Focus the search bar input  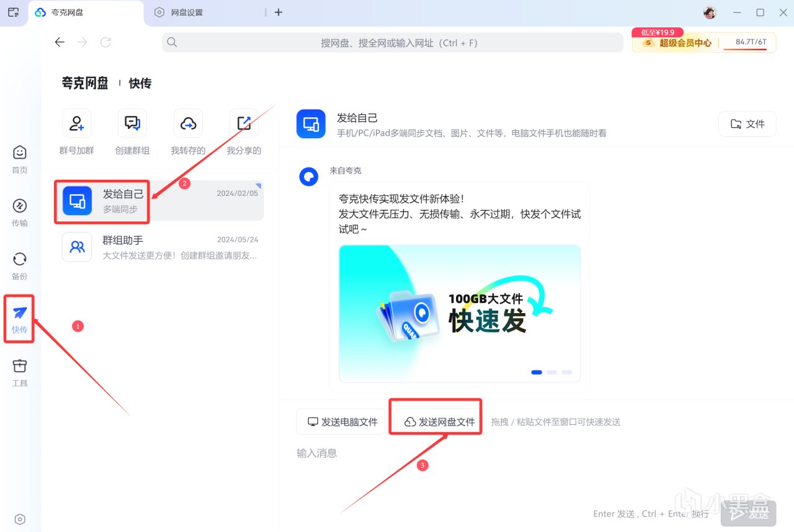tap(393, 42)
